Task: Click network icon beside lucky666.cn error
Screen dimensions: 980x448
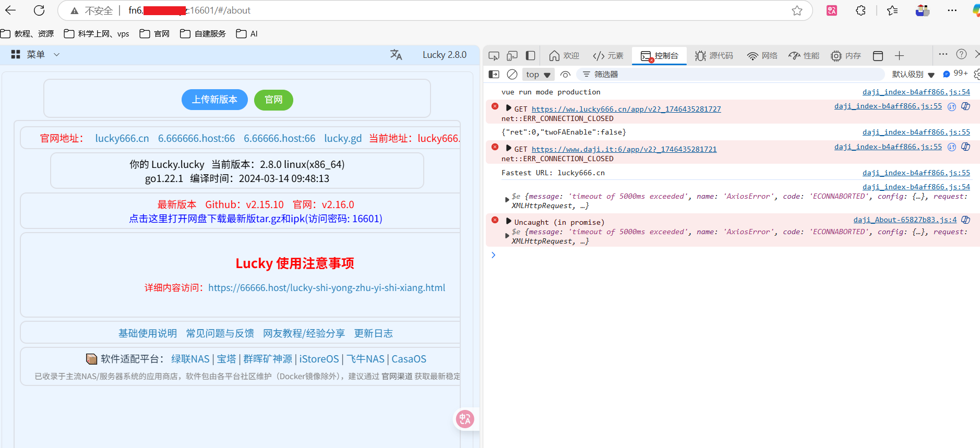Action: [x=952, y=106]
